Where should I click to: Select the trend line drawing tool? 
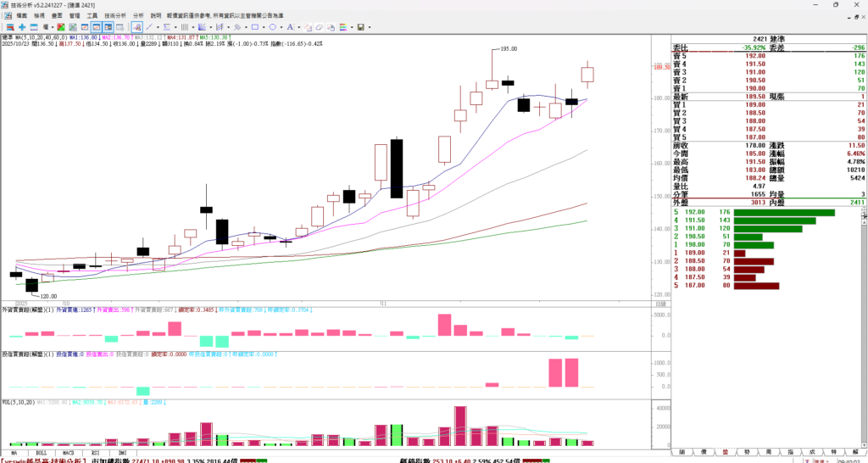tap(147, 27)
